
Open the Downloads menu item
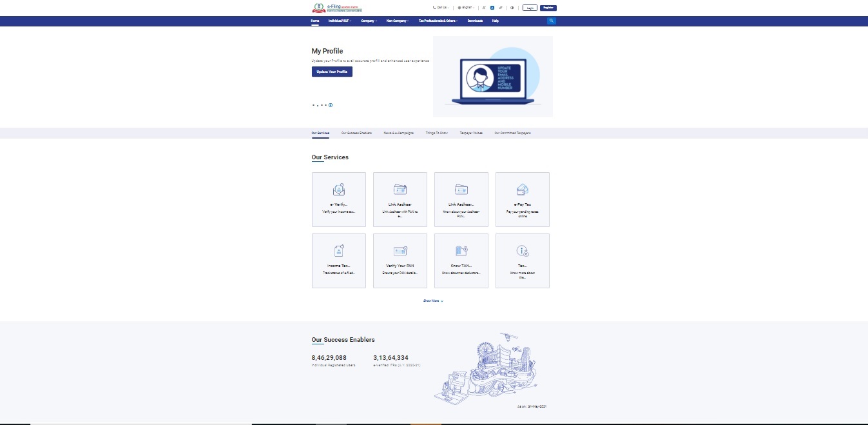pos(475,21)
